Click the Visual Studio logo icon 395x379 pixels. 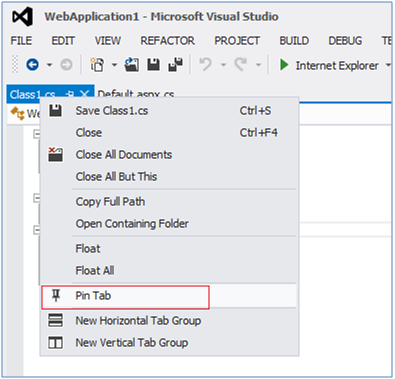point(22,16)
